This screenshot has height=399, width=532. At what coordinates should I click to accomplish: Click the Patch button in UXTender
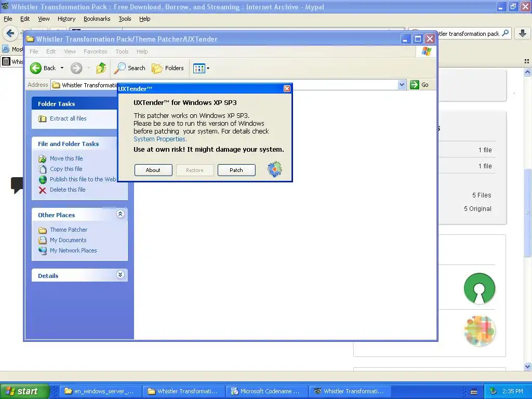click(x=236, y=170)
